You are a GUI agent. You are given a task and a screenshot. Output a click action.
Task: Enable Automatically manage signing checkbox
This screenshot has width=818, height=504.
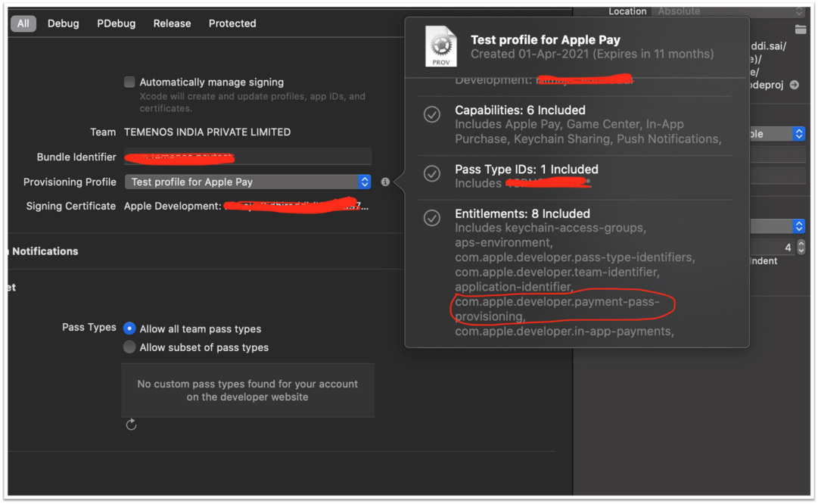pos(129,82)
